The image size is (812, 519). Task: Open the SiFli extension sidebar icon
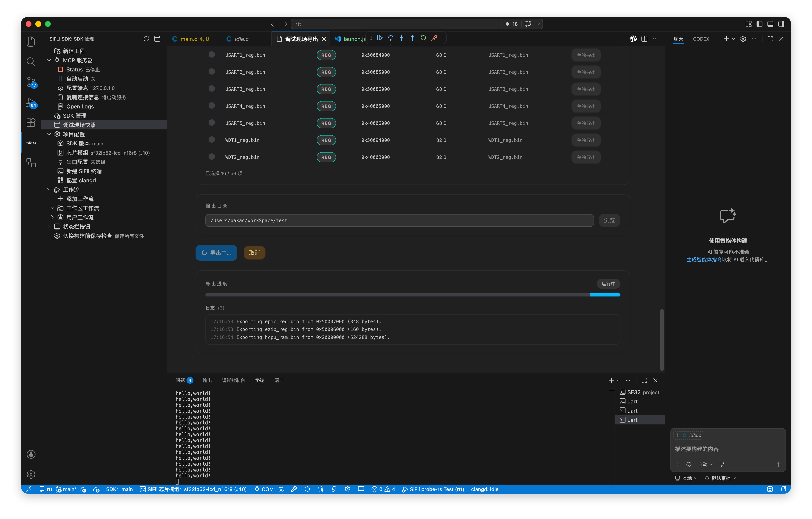tap(31, 143)
